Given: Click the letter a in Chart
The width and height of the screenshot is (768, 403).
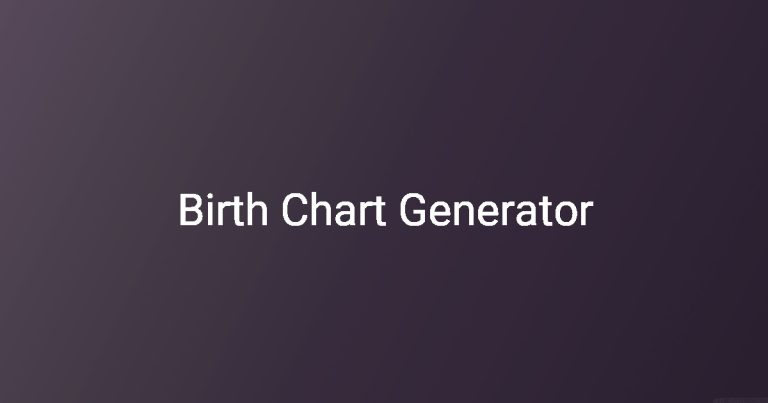Looking at the screenshot, I should pos(345,213).
